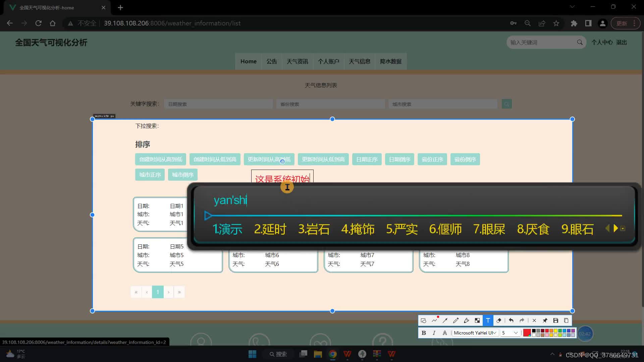The width and height of the screenshot is (644, 362).
Task: Cancel the screenshot with X icon
Action: coord(534,320)
